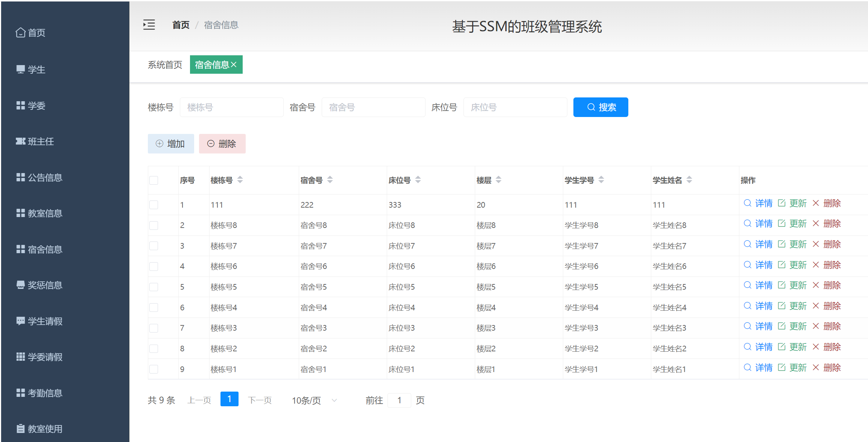Click the magnifier icon beside 详情 in row 2
Image resolution: width=868 pixels, height=442 pixels.
pos(748,223)
